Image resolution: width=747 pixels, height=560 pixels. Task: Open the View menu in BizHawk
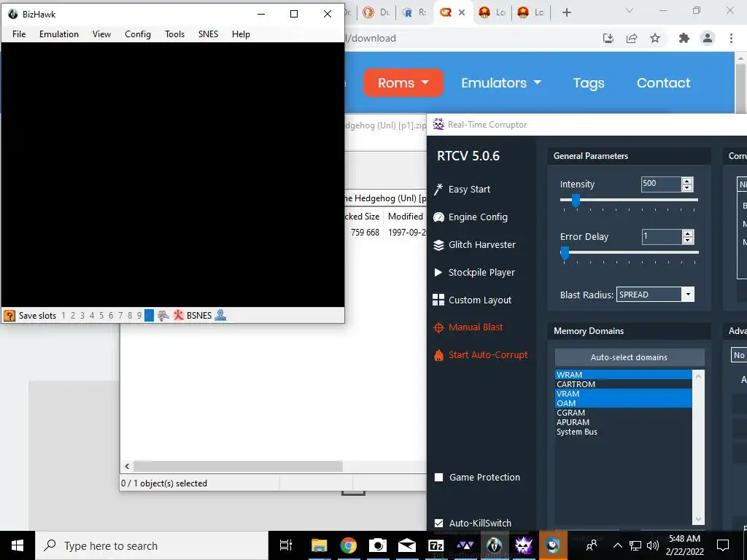[101, 34]
